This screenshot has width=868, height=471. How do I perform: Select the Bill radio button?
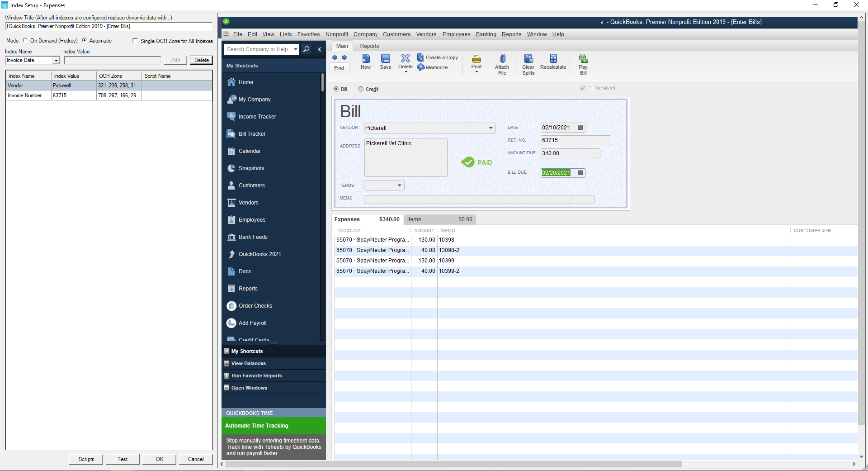336,89
